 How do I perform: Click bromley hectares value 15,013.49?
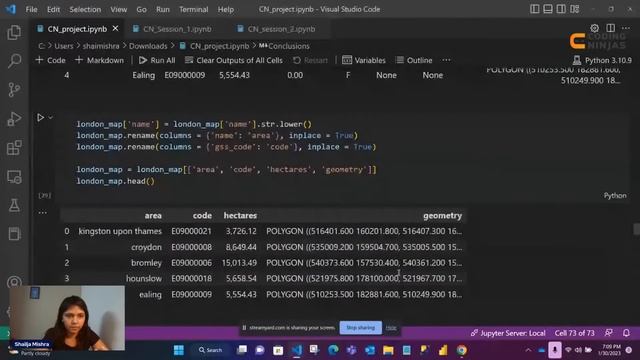coord(239,263)
